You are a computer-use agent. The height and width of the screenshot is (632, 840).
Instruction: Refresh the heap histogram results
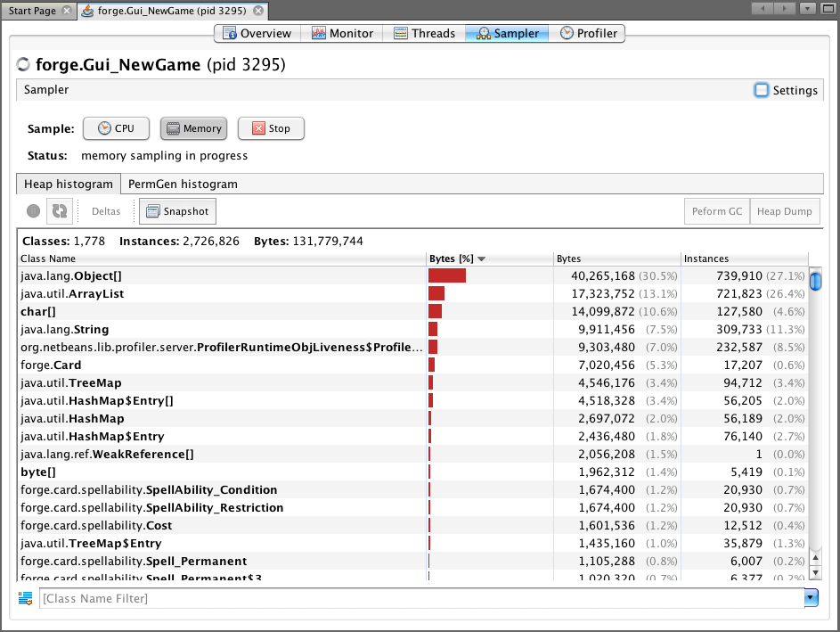click(59, 211)
